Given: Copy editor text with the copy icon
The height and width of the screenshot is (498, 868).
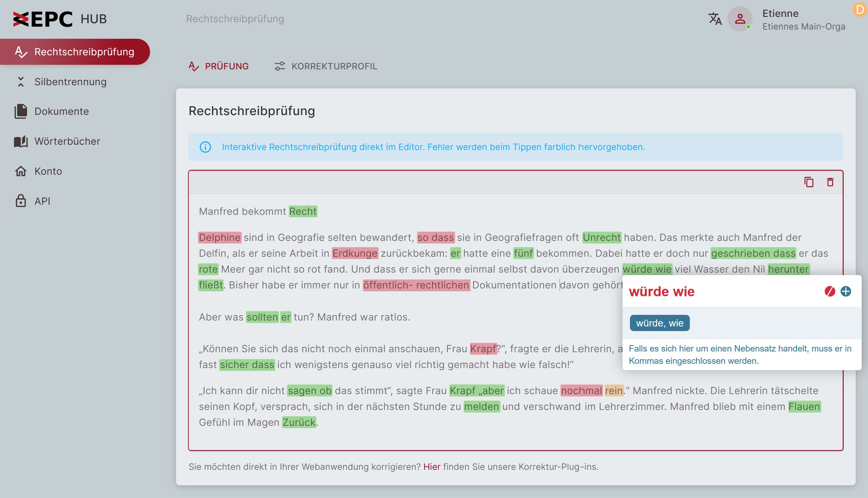Looking at the screenshot, I should pyautogui.click(x=809, y=182).
